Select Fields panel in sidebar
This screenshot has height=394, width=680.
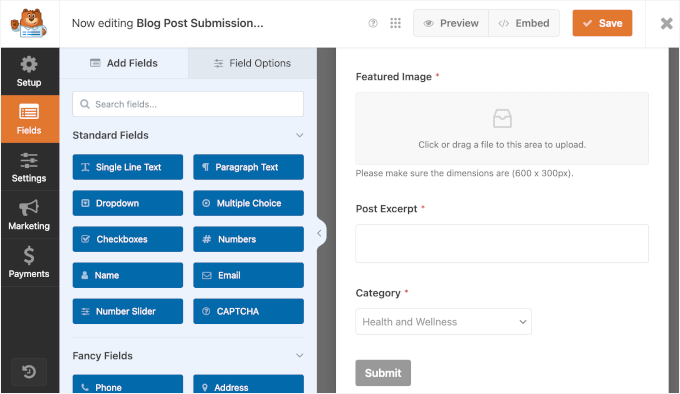29,119
